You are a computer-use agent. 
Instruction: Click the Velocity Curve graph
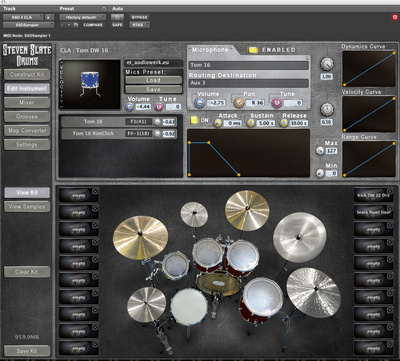369,114
